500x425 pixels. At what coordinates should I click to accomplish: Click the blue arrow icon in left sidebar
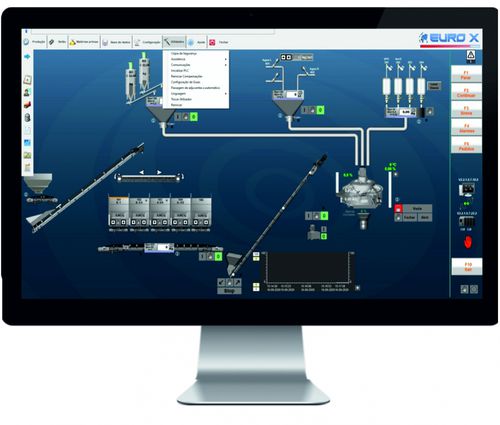click(27, 57)
